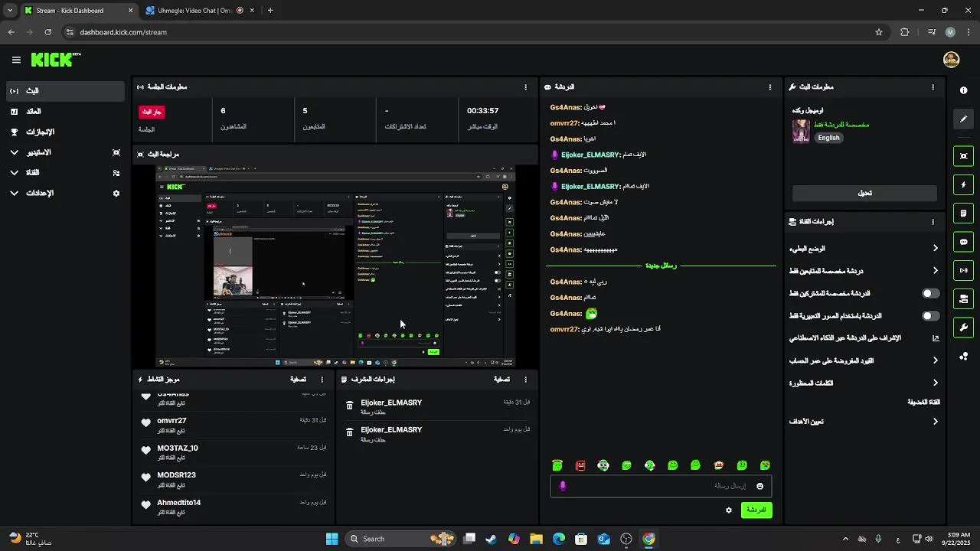
Task: Select الإنجازات item in sidebar
Action: (64, 132)
